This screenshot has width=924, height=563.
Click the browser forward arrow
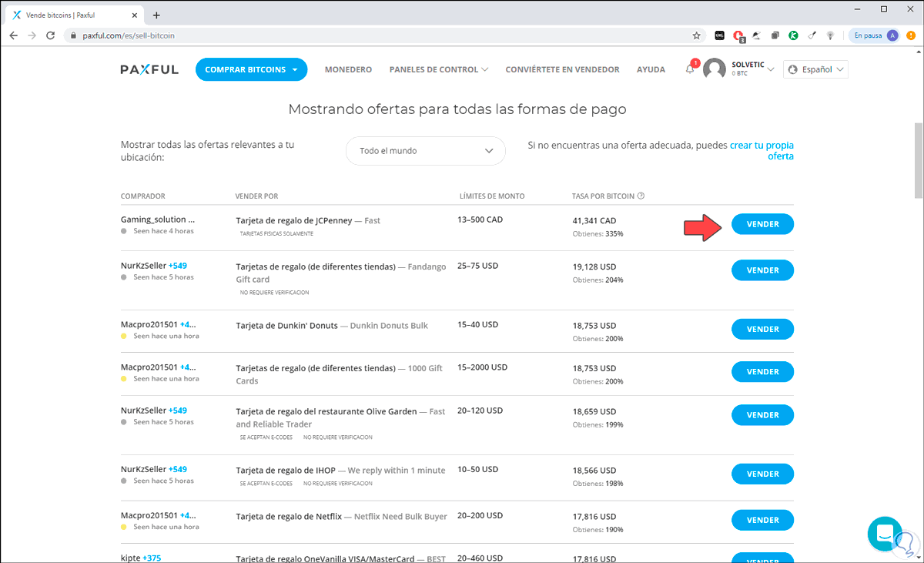click(32, 35)
